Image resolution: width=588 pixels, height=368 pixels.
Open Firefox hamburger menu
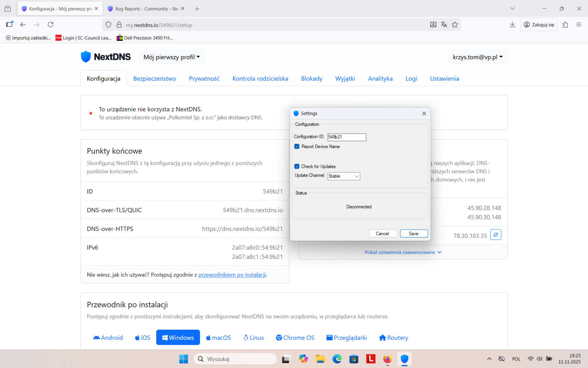pyautogui.click(x=578, y=25)
